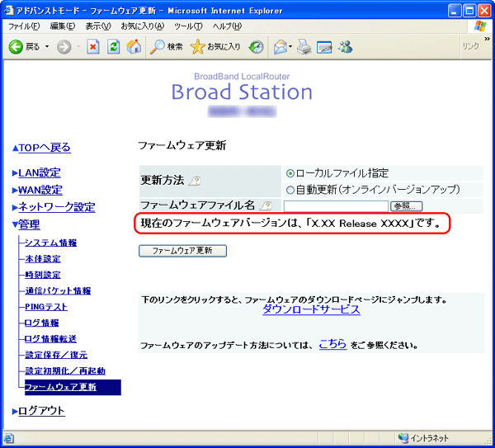Click the Refresh page icon
The height and width of the screenshot is (448, 495).
tap(113, 47)
